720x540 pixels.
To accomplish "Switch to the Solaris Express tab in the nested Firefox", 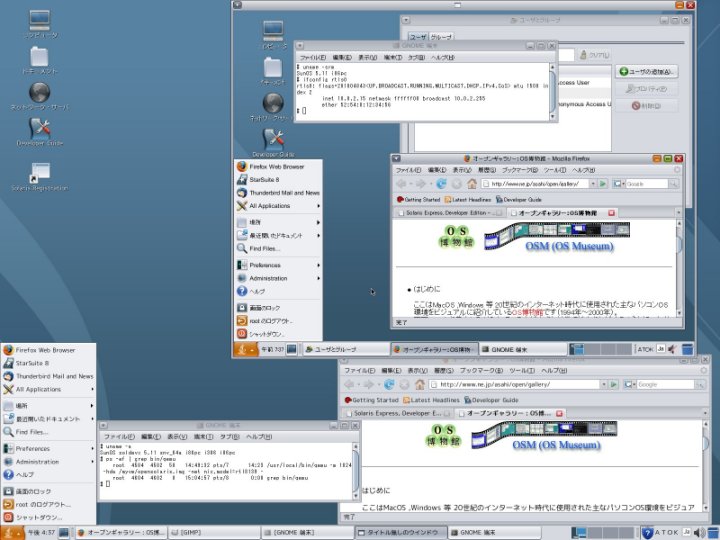I will [450, 213].
